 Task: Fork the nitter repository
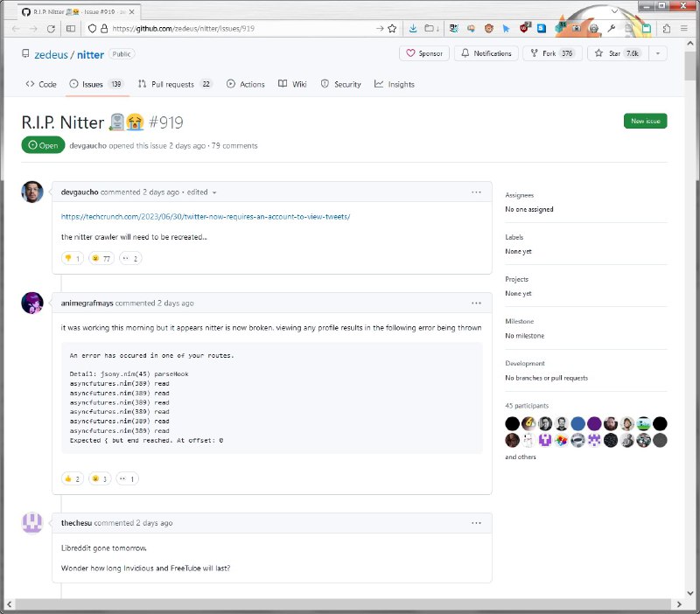pyautogui.click(x=552, y=53)
